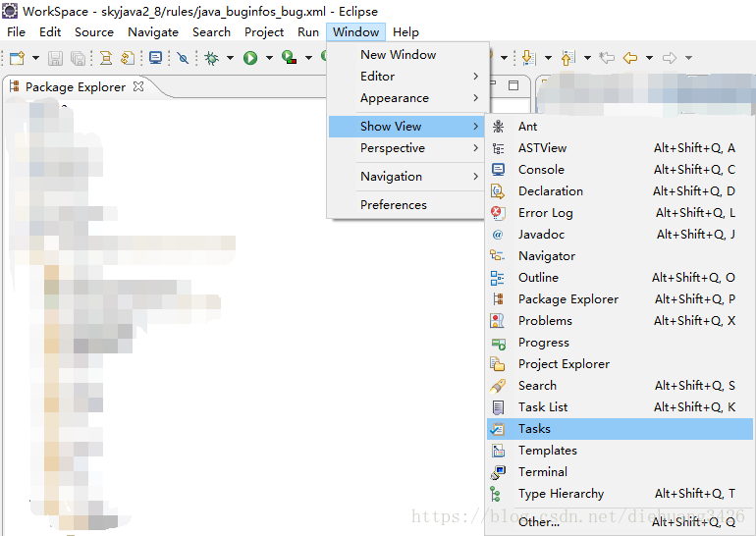Click the Next Annotation icon
Viewport: 756px width, 536px height.
(528, 58)
